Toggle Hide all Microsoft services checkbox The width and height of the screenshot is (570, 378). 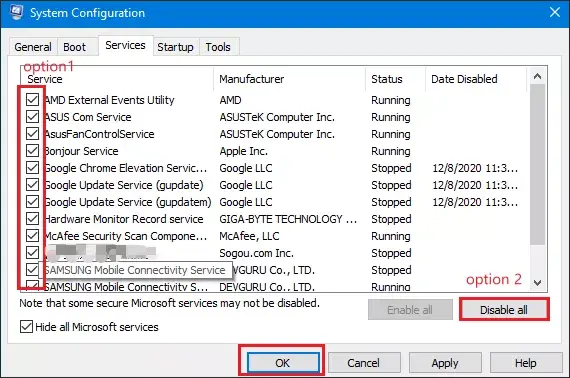26,327
